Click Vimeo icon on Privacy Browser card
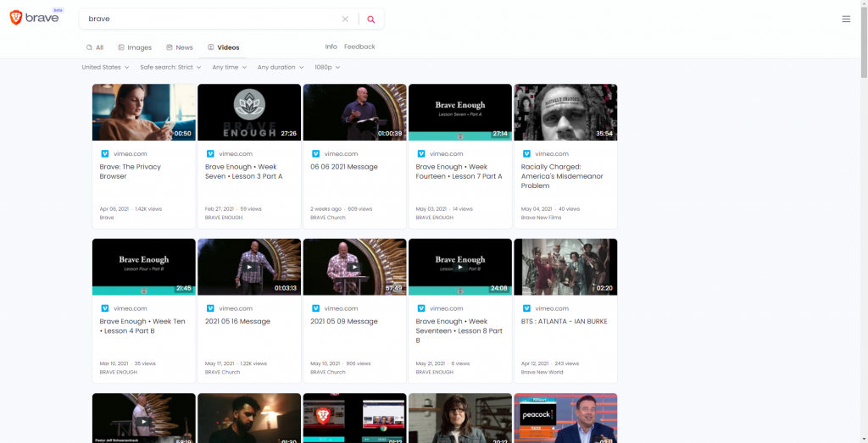 point(105,154)
